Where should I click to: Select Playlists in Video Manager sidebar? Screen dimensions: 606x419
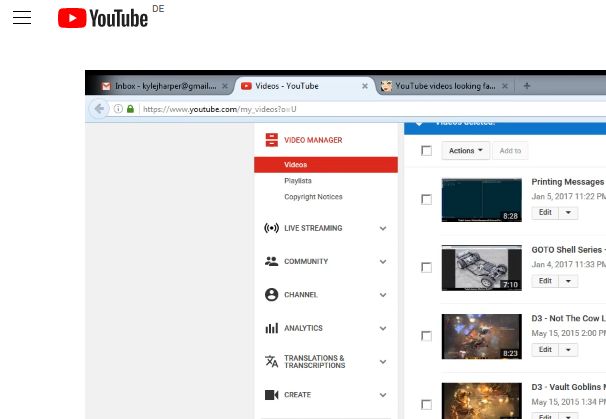[x=298, y=181]
